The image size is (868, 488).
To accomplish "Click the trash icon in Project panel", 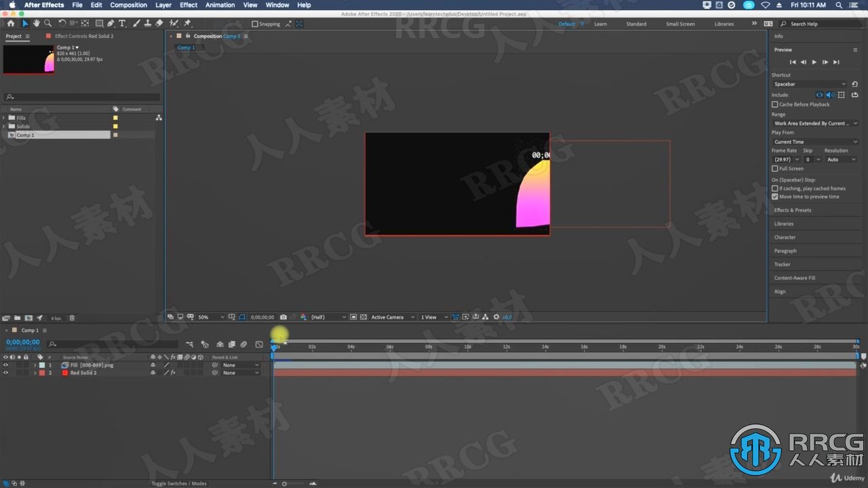I will coord(72,318).
